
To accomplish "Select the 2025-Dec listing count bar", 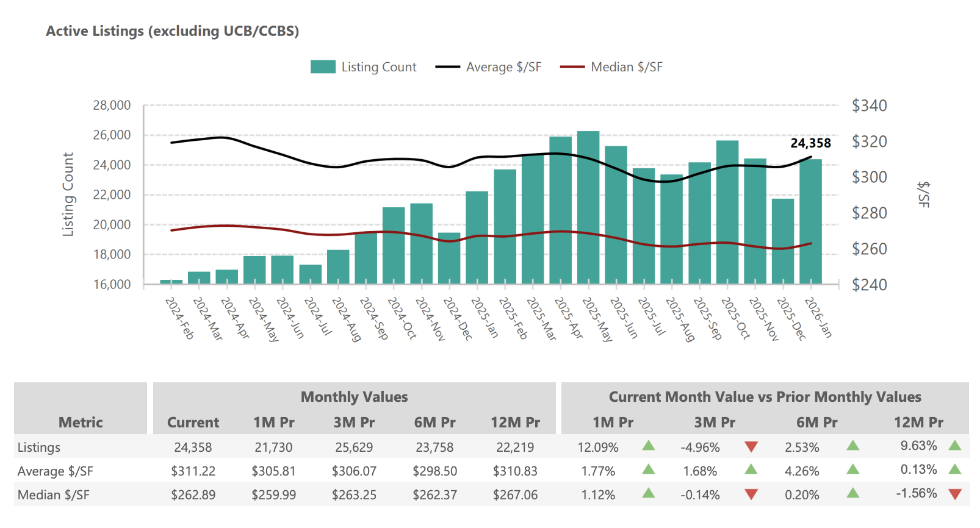I will 783,241.
